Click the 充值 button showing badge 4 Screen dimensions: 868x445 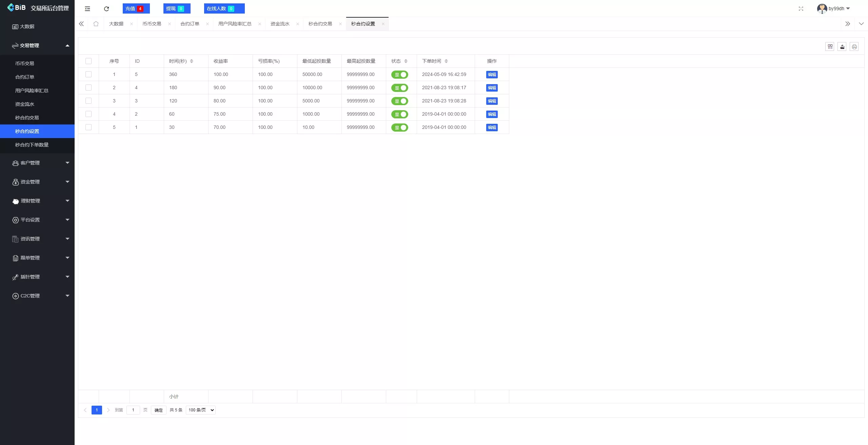tap(136, 8)
